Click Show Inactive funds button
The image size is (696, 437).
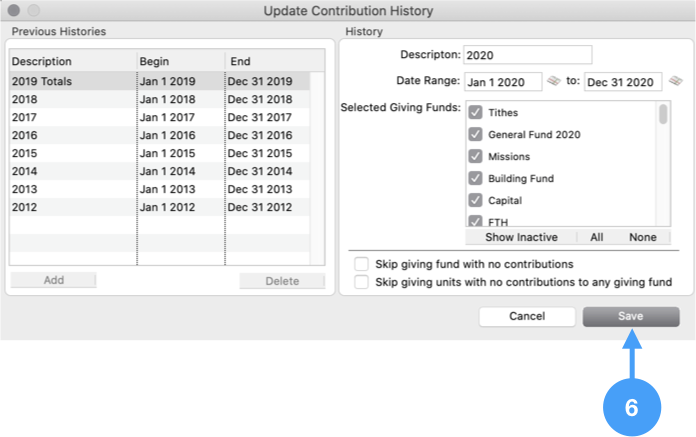coord(520,237)
